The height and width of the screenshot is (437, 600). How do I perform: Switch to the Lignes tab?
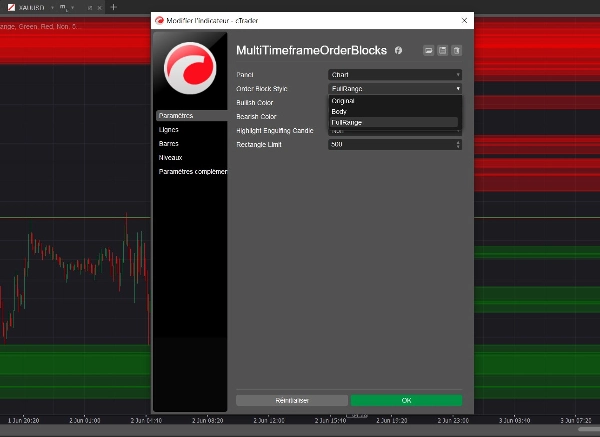[169, 129]
